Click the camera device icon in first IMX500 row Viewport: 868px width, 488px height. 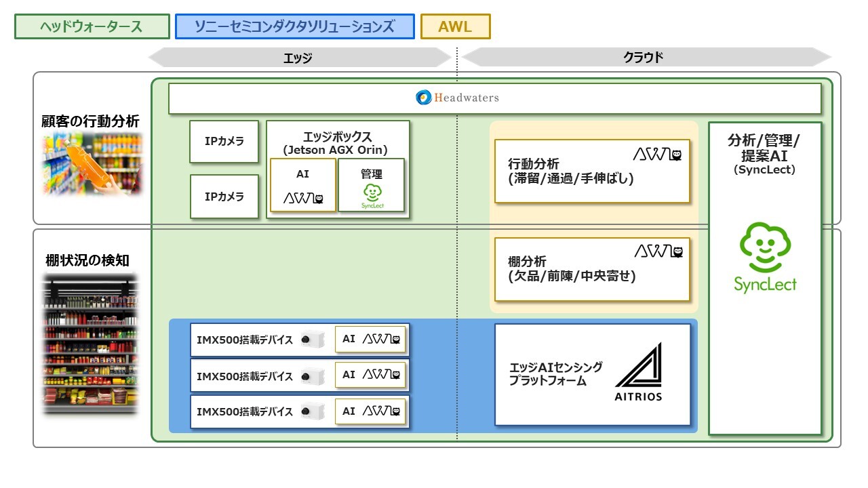pyautogui.click(x=312, y=339)
